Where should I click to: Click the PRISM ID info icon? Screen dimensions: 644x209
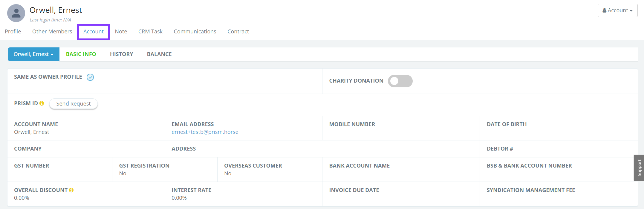click(42, 103)
